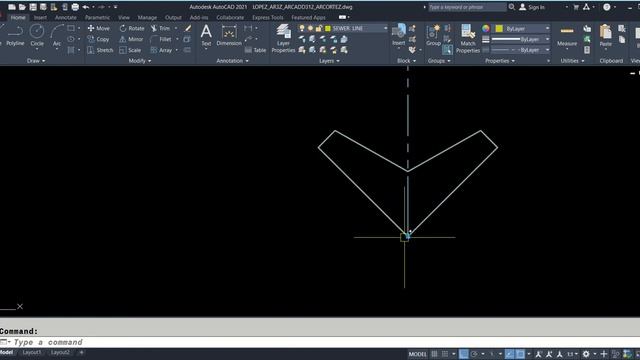Toggle layer on/off lightbulb for SEWER LINE

(x=302, y=28)
